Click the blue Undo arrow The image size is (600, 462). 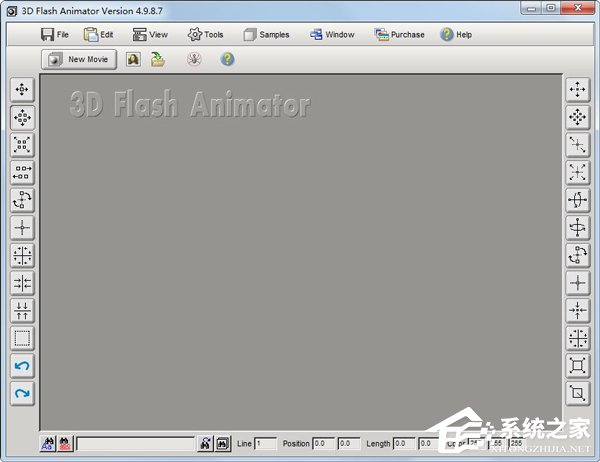(x=22, y=366)
